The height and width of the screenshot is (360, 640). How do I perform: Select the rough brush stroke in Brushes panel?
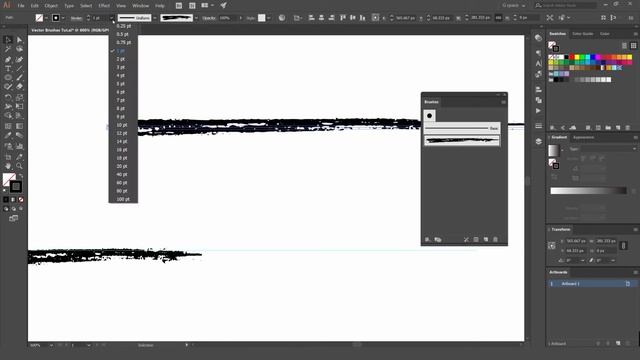462,140
